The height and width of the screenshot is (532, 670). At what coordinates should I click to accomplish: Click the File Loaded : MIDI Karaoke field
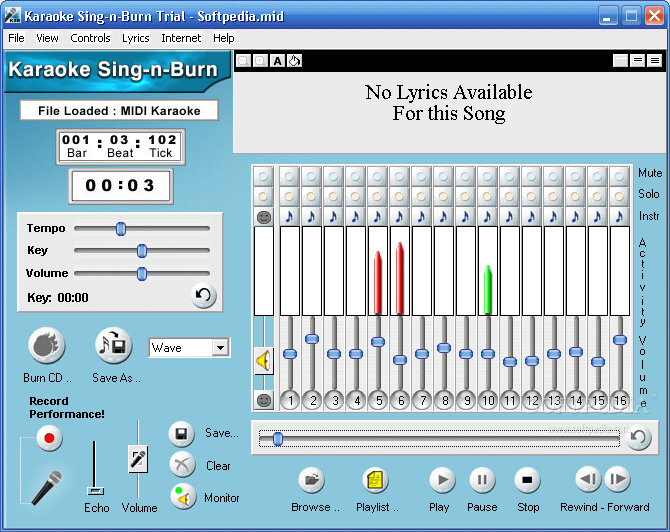[119, 111]
